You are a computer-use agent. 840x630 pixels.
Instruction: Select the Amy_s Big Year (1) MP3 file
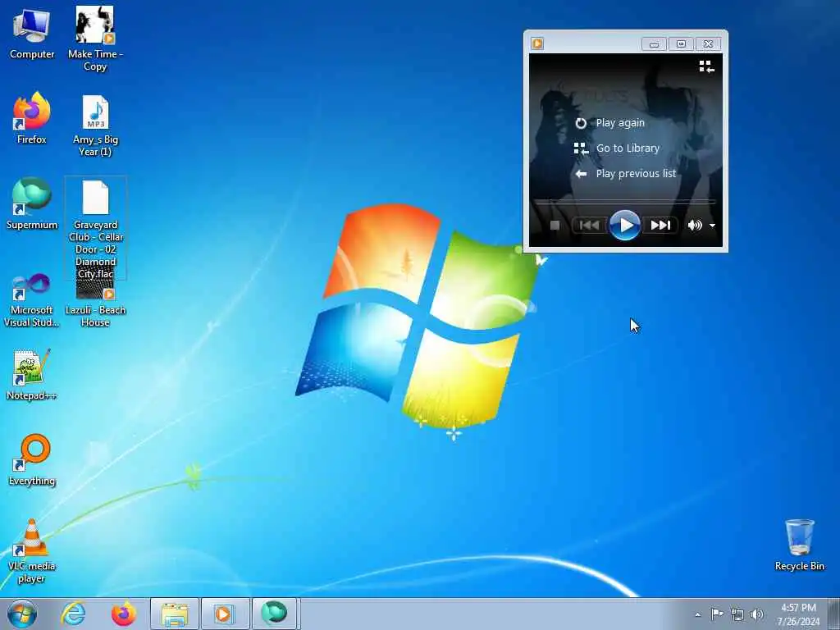click(95, 126)
